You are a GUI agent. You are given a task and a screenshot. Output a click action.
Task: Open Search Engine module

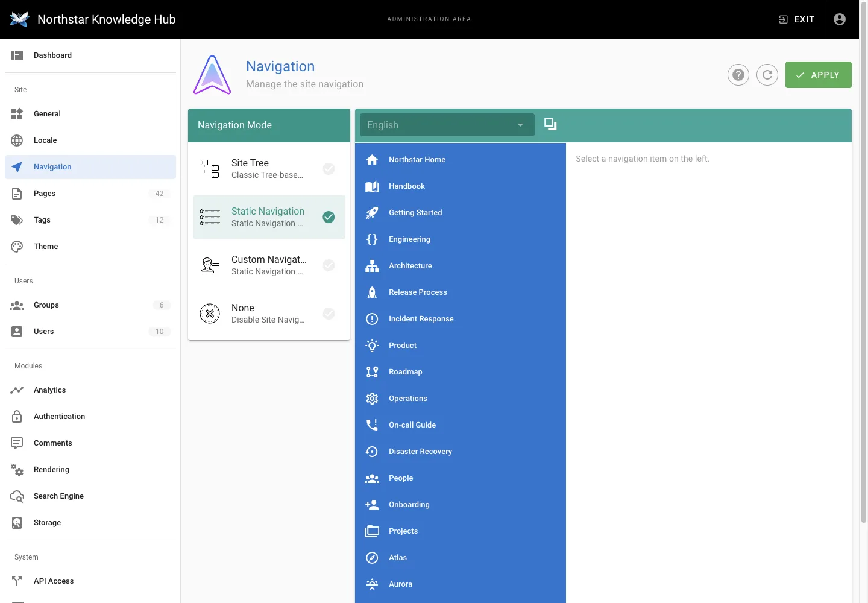point(90,496)
